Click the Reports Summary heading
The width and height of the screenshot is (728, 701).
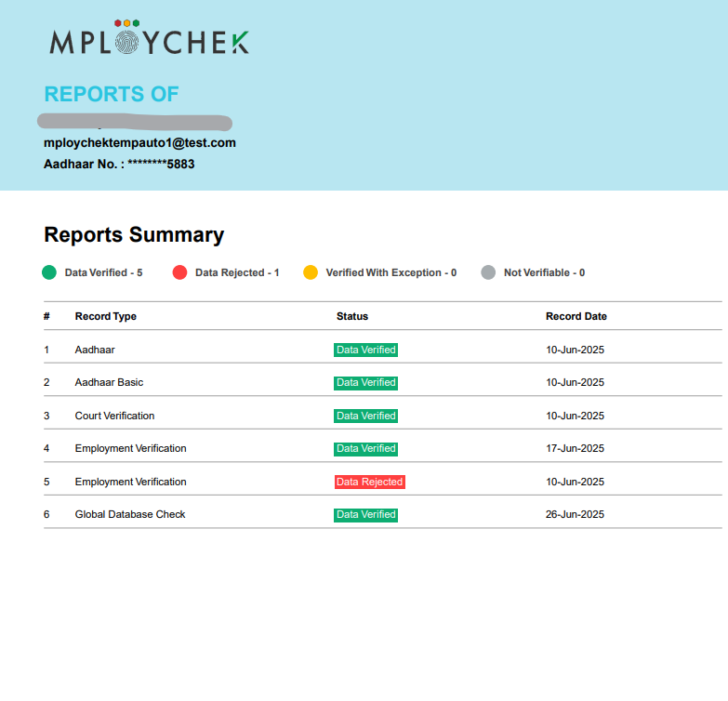(134, 234)
